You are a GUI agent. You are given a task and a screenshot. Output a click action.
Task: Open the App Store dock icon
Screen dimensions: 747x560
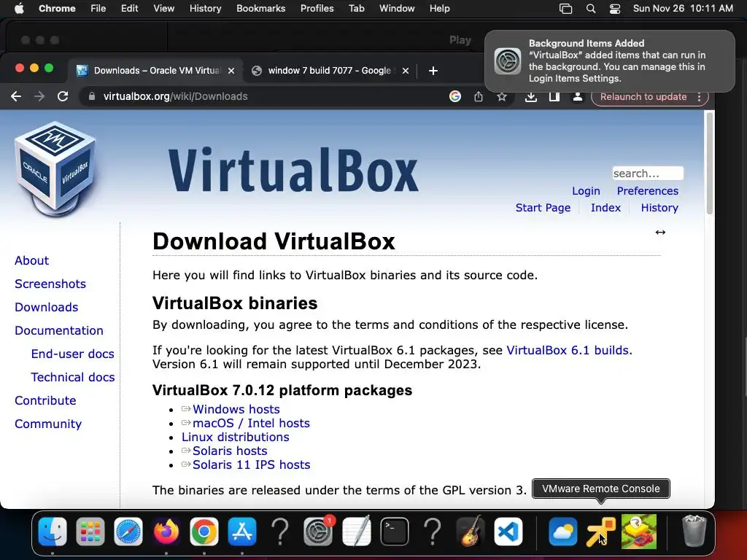click(242, 532)
